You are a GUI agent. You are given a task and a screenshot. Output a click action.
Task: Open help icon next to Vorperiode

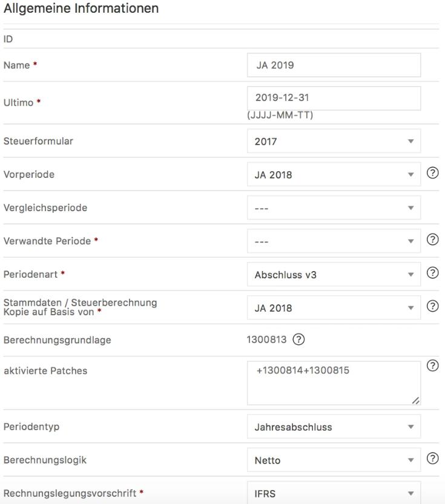[x=432, y=173]
